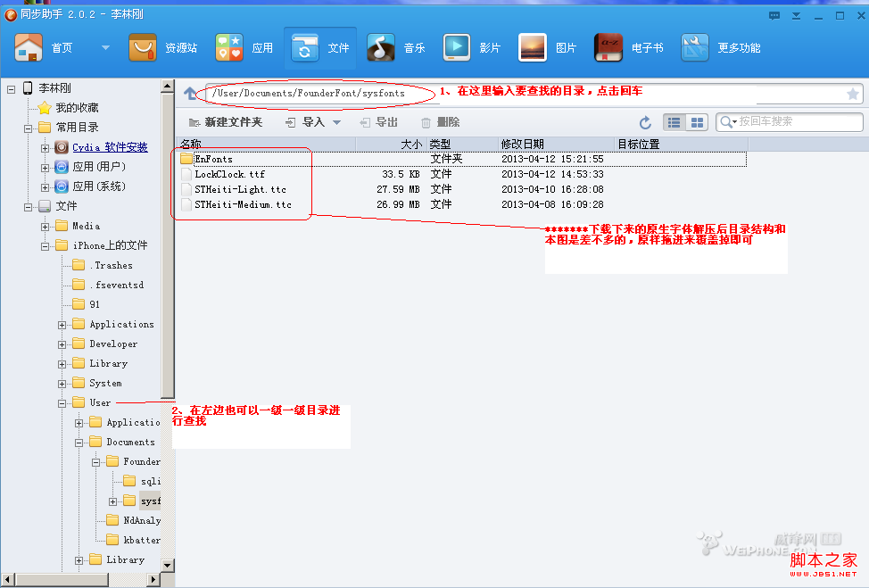
Task: Toggle the favorite star on the path bar
Action: coord(855,93)
